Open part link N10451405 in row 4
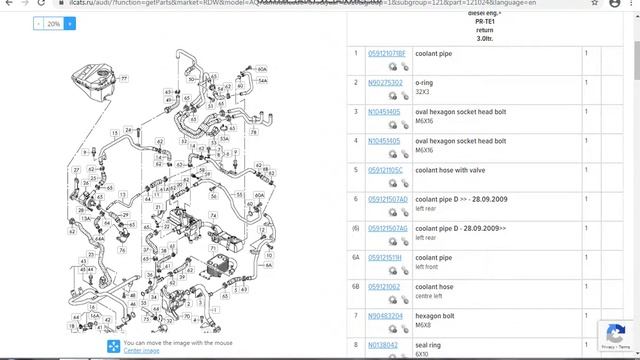 click(384, 141)
